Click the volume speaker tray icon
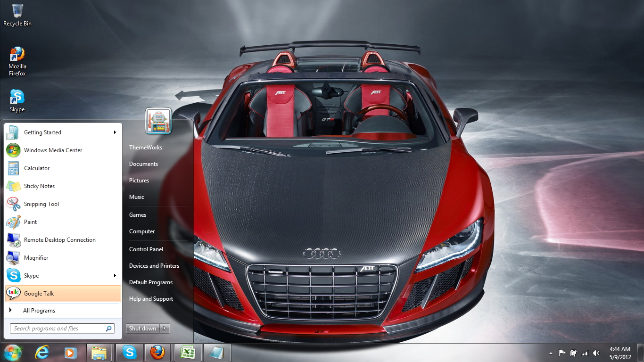 coord(596,353)
